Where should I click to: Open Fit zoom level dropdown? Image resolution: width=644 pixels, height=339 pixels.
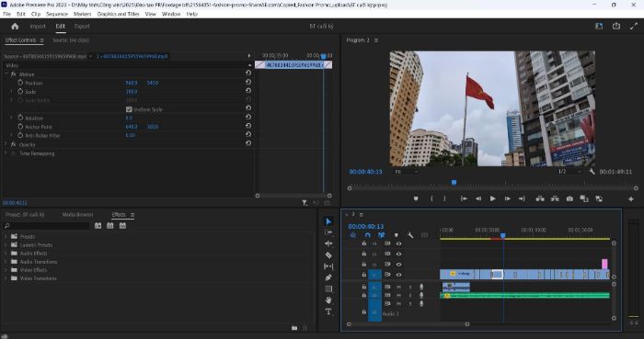pyautogui.click(x=407, y=172)
